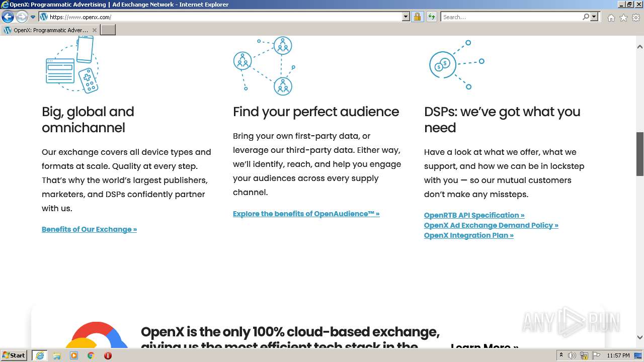Click the page scrollbar up arrow
The height and width of the screenshot is (362, 644).
point(640,47)
